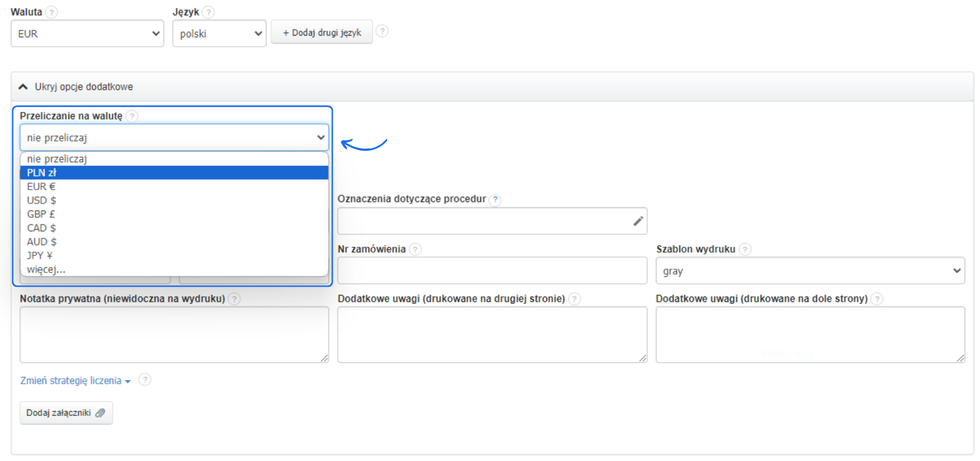Click help icon next to Notatka prywatna label
The height and width of the screenshot is (461, 980).
(x=234, y=299)
